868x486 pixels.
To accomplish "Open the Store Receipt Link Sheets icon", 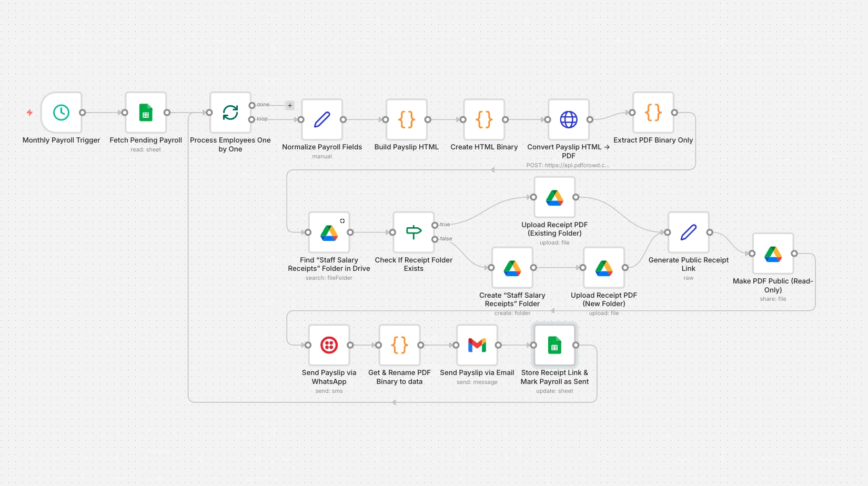I will [x=553, y=345].
